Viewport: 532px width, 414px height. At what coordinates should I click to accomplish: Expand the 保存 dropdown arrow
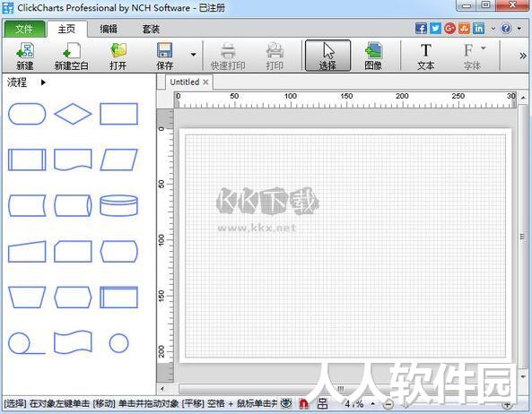(193, 55)
